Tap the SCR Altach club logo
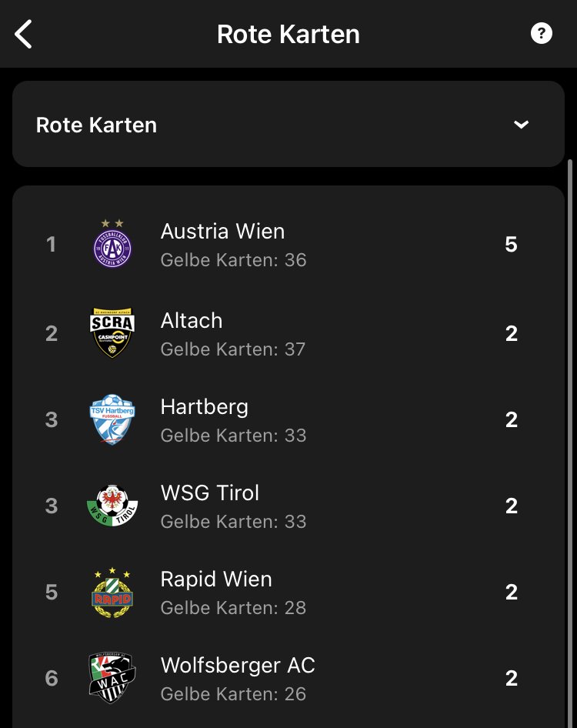 112,333
